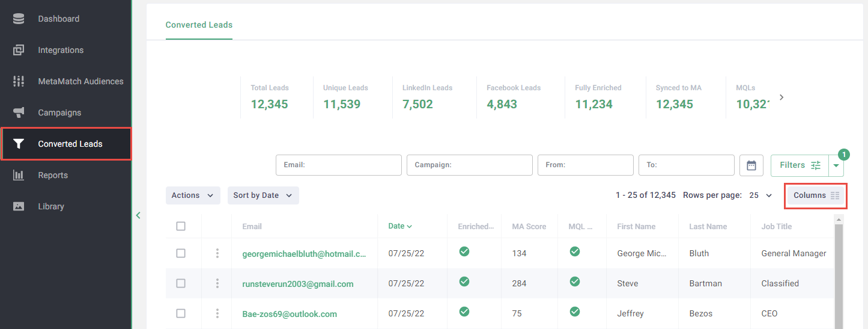Click the MetaMatch Audiences icon
The width and height of the screenshot is (868, 329).
click(x=19, y=81)
